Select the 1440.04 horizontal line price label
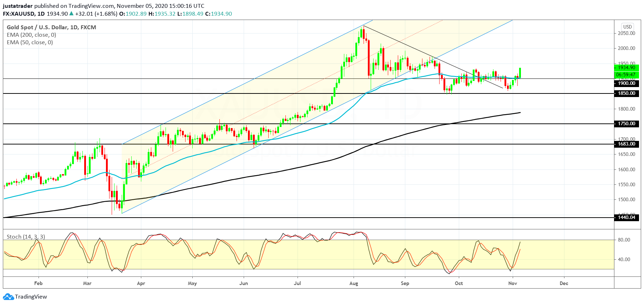 pos(627,217)
